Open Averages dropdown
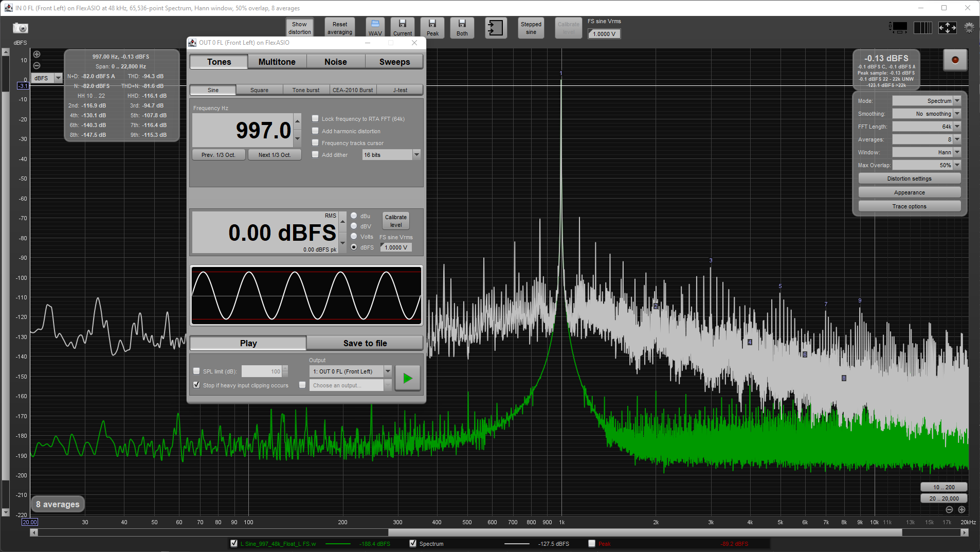The image size is (980, 552). pyautogui.click(x=957, y=139)
